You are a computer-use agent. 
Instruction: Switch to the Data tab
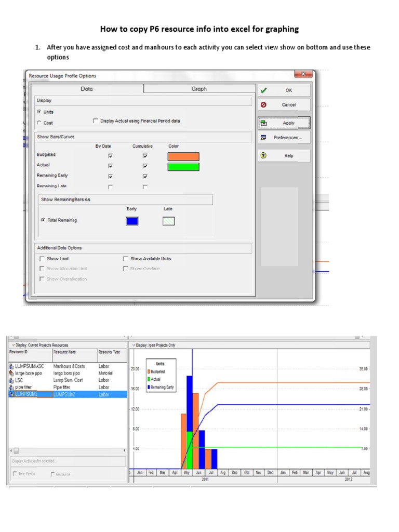[x=87, y=89]
